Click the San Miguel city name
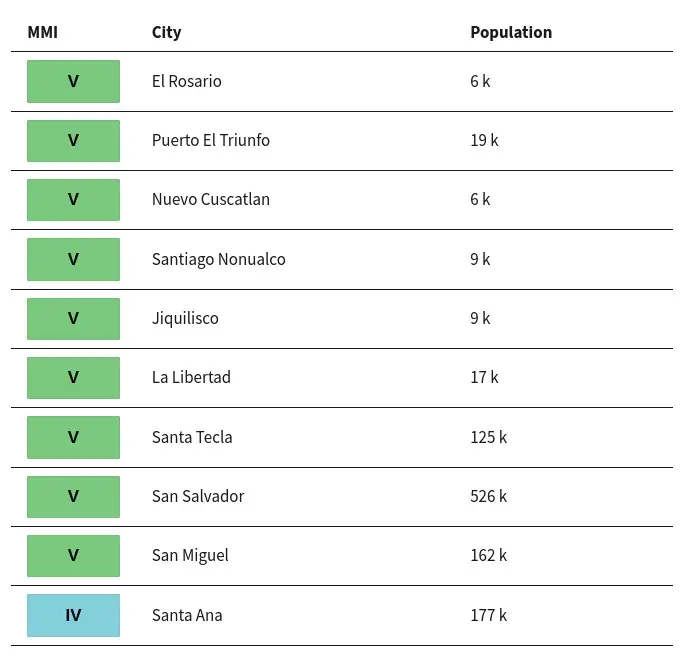Image resolution: width=680 pixels, height=658 pixels. coord(190,556)
